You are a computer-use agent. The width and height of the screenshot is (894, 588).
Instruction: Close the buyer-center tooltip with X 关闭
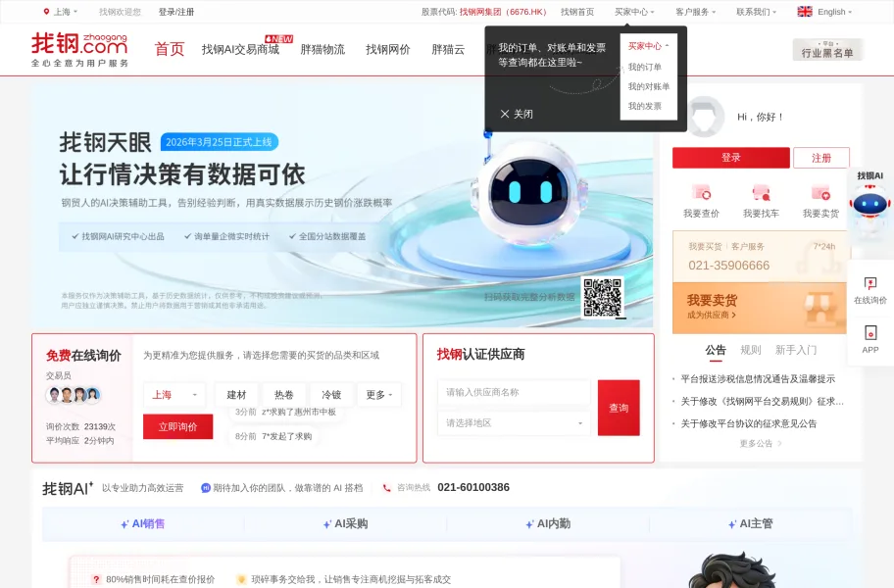(x=517, y=114)
